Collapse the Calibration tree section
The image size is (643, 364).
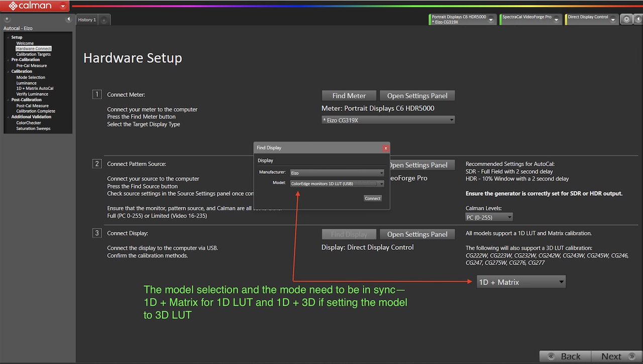[8, 71]
